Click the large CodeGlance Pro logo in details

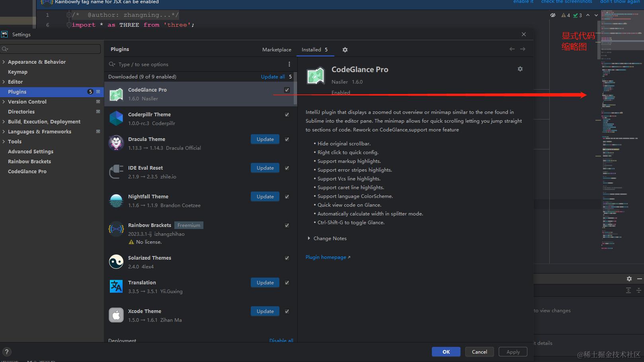316,76
